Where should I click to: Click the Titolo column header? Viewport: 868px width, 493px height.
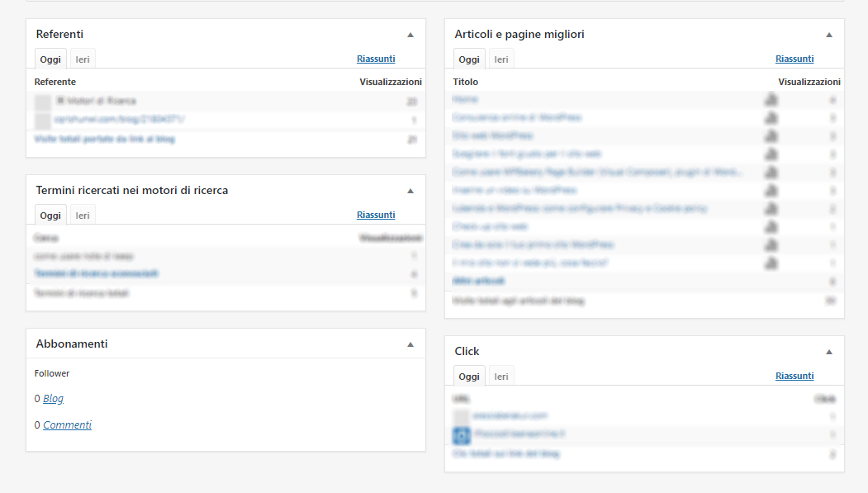(x=465, y=82)
